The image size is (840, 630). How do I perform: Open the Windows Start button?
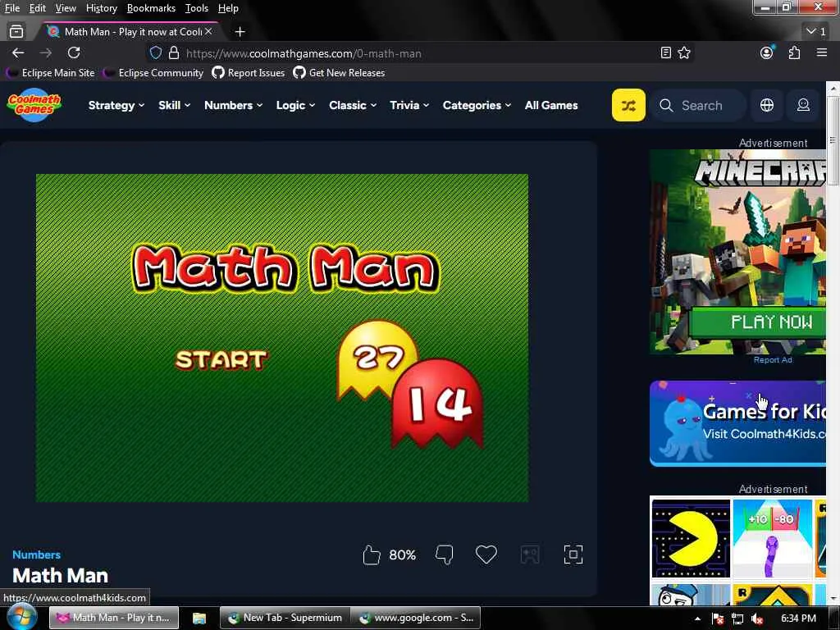pos(22,618)
